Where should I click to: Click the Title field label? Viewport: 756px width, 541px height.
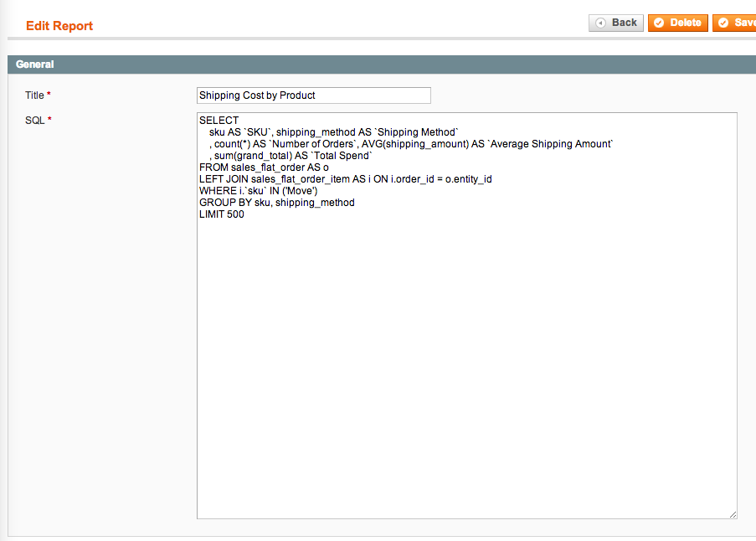point(34,95)
